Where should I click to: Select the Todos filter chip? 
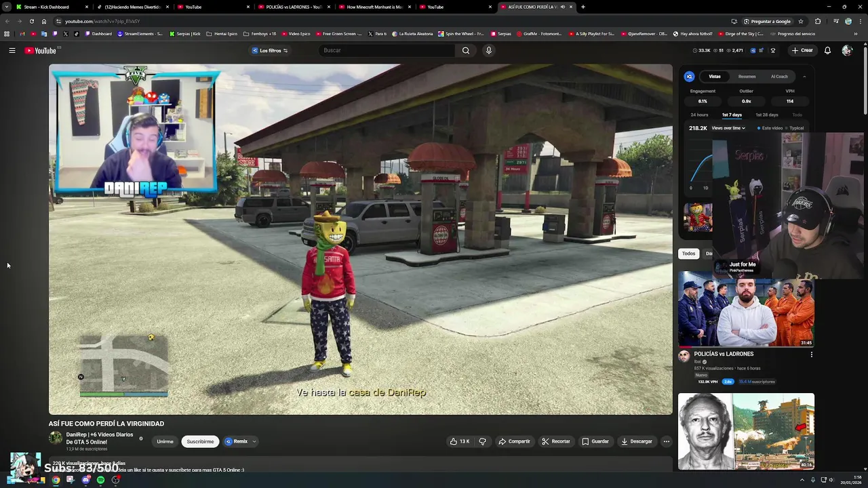[689, 253]
